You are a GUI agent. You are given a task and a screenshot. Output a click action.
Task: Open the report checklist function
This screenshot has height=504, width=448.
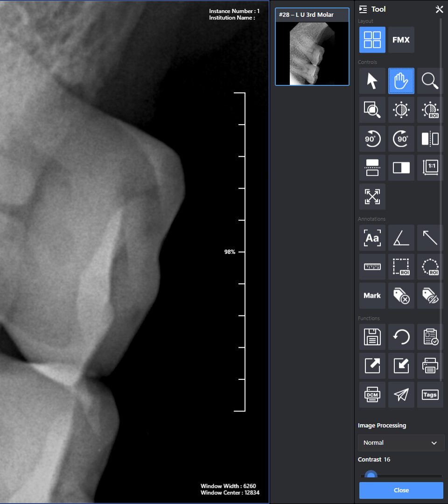430,337
